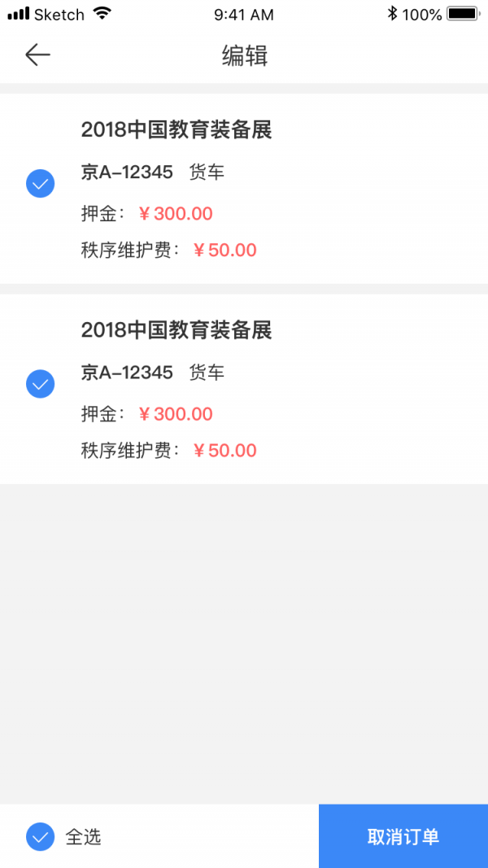
Task: Open second 2018中国教育装备展 order title
Action: [x=176, y=329]
